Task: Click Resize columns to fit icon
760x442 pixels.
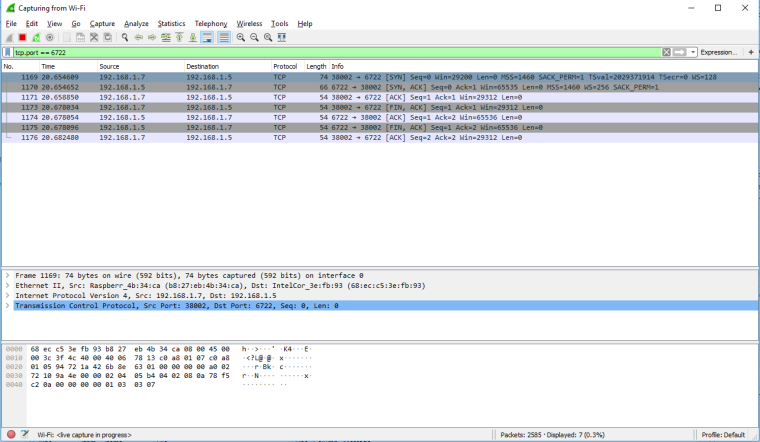Action: [283, 37]
